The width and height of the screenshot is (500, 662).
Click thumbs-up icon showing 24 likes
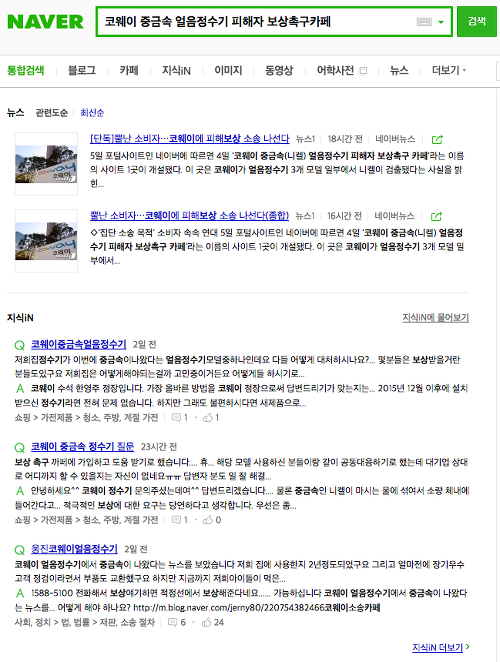click(207, 622)
